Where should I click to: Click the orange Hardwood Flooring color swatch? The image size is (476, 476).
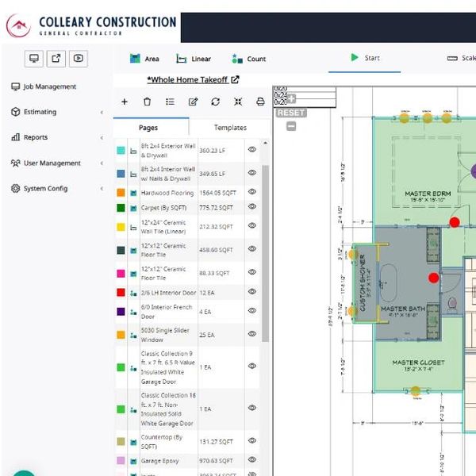121,193
